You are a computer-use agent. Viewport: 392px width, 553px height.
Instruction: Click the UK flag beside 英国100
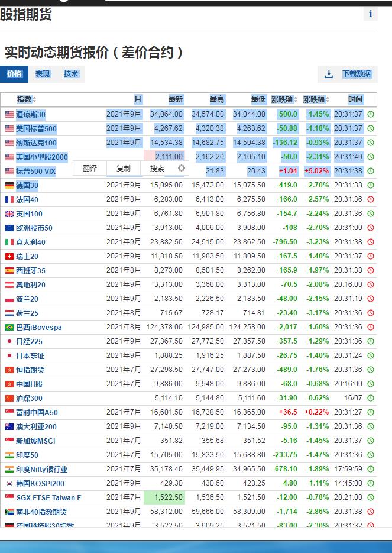click(x=9, y=214)
